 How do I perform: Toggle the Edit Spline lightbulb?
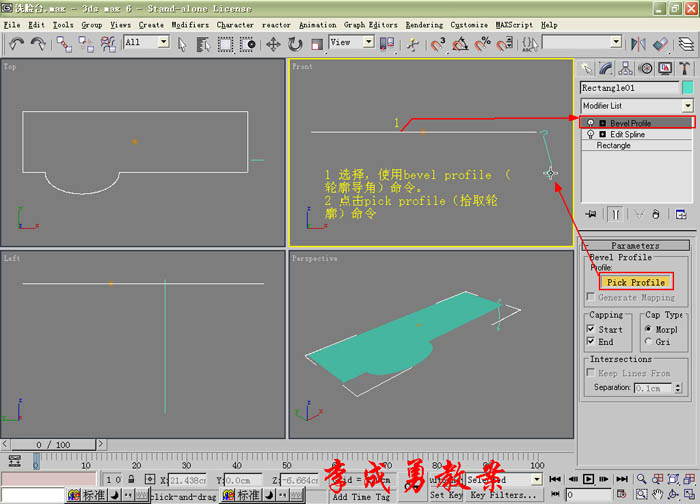[x=590, y=134]
